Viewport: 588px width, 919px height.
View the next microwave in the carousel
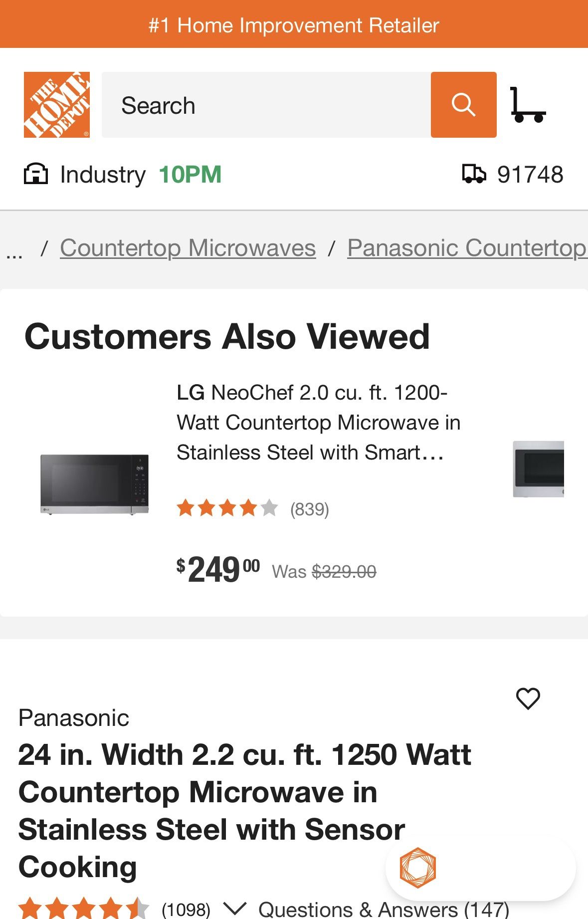click(539, 469)
